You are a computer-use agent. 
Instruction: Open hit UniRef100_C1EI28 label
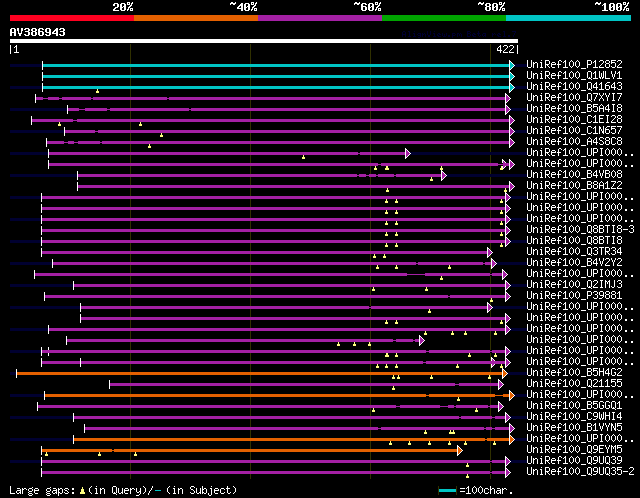(x=574, y=119)
